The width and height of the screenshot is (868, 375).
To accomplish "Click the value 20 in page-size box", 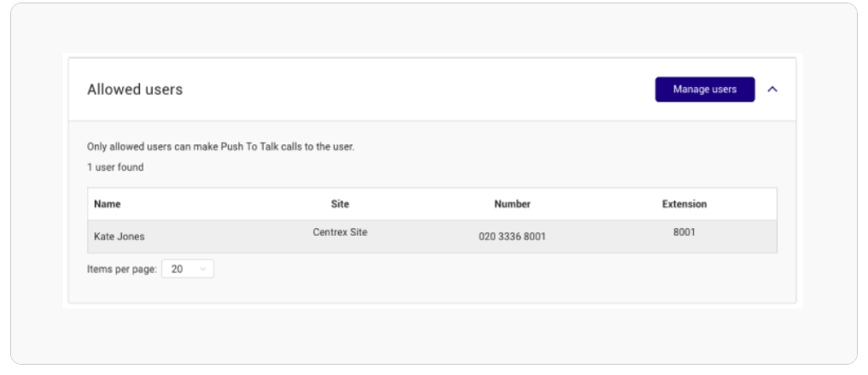I will [177, 269].
